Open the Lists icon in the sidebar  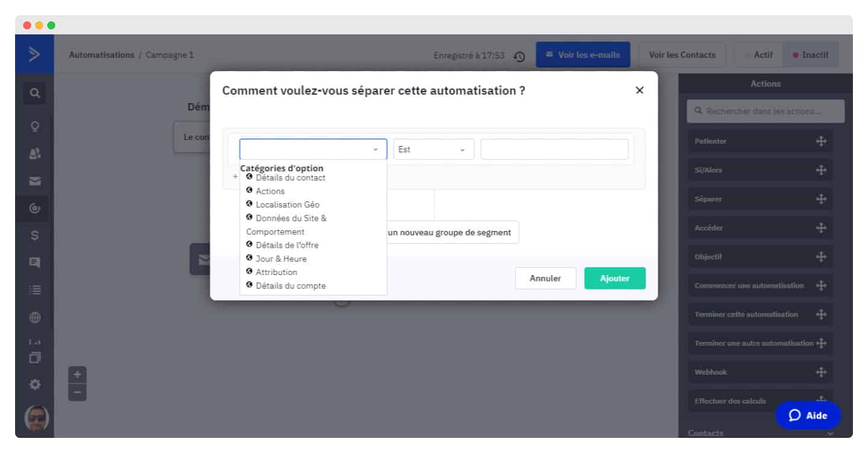point(35,290)
